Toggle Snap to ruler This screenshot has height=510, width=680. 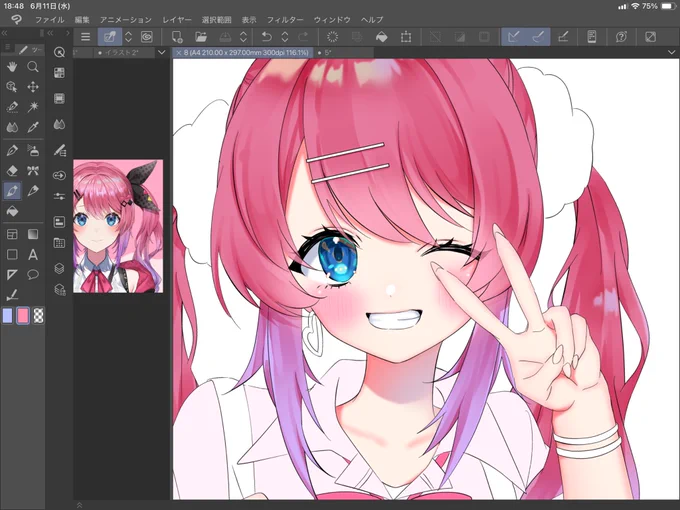(513, 37)
